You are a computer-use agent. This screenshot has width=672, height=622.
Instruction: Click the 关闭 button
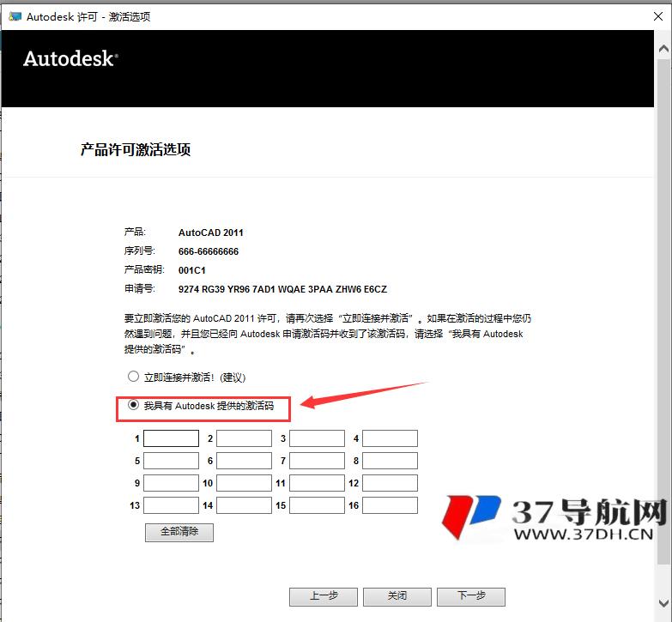coord(397,596)
